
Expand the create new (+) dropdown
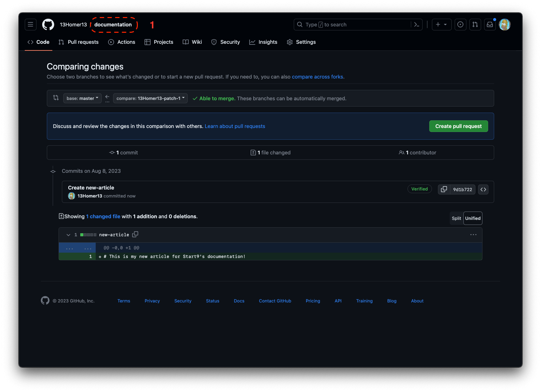click(441, 24)
